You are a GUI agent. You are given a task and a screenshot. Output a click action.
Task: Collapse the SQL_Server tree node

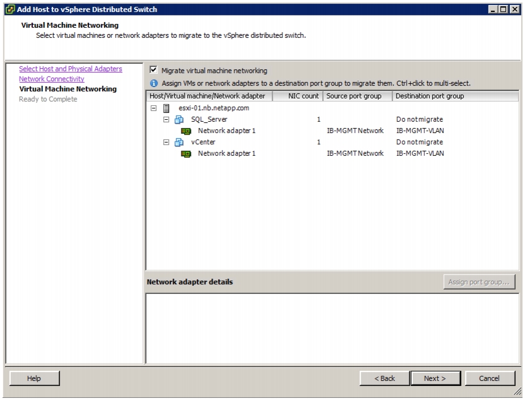click(x=166, y=120)
